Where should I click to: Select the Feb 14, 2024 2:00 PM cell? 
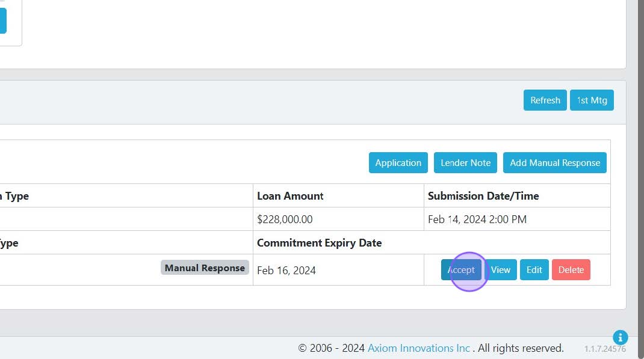pos(477,219)
